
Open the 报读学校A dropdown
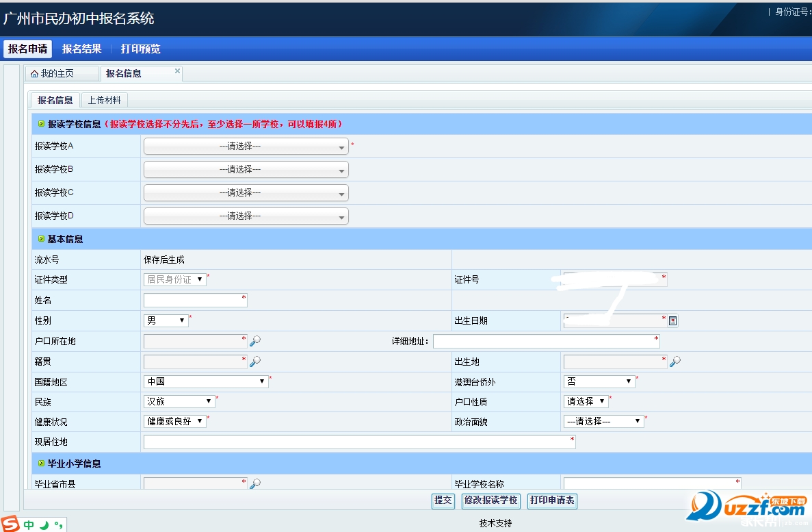(246, 147)
